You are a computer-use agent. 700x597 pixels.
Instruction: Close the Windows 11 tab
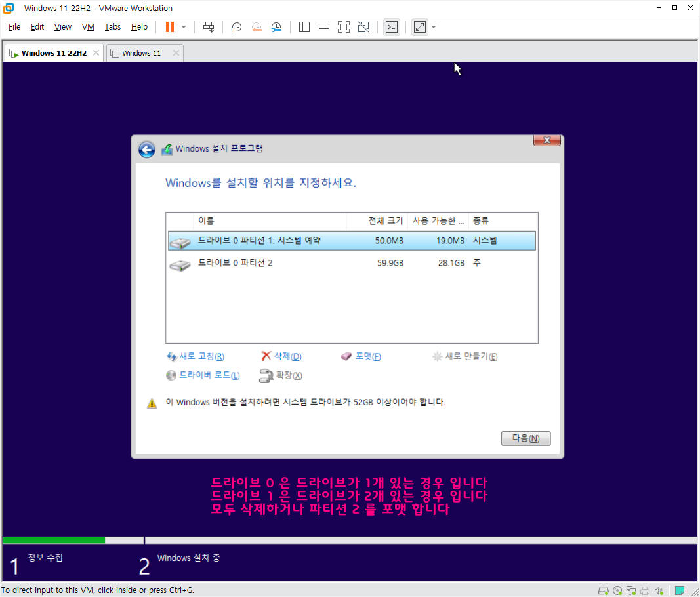(x=176, y=52)
